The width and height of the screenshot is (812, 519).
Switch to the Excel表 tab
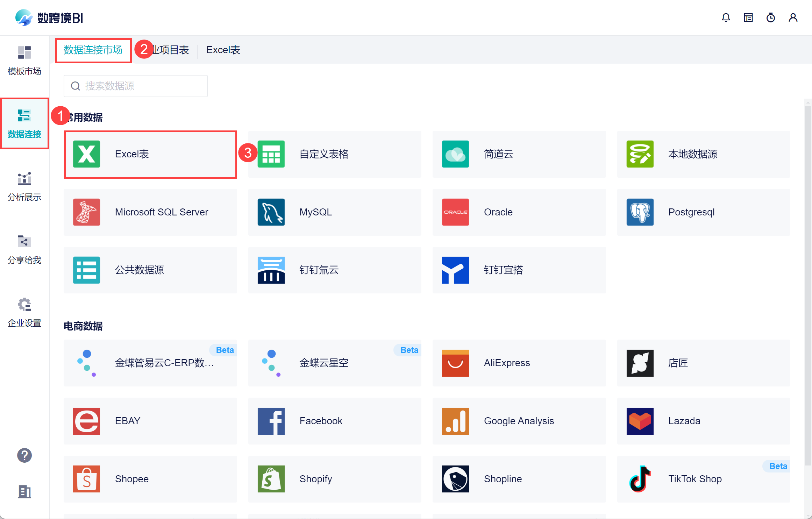(223, 50)
